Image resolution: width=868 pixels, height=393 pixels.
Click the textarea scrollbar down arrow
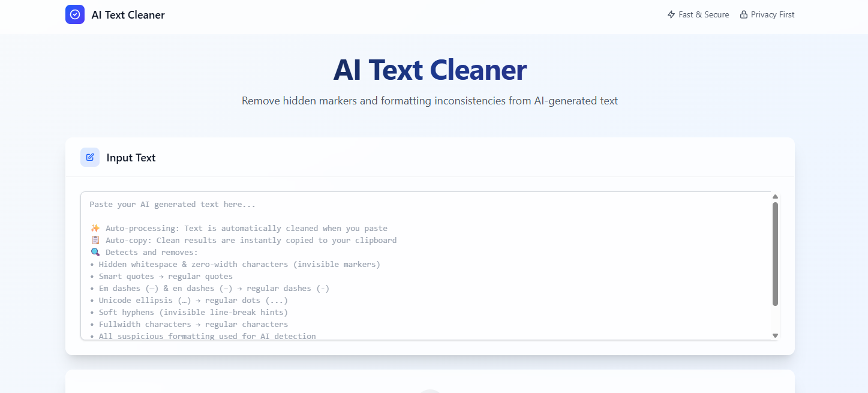(775, 335)
